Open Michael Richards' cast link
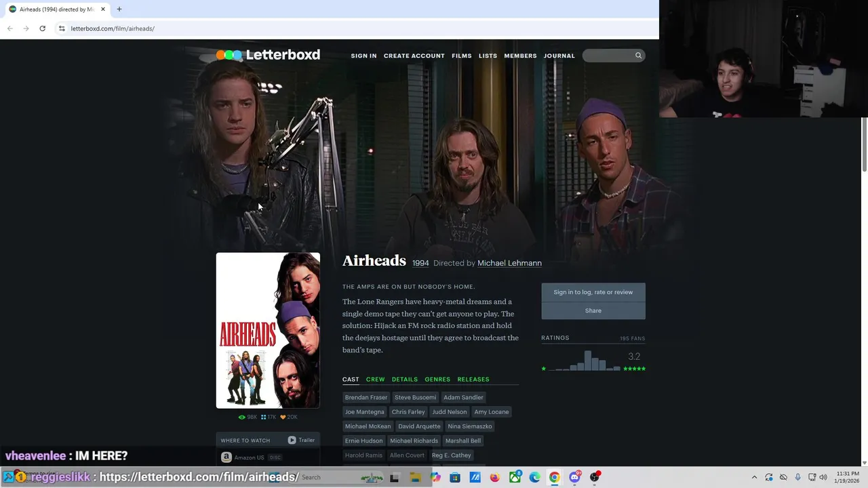868x488 pixels. click(414, 441)
